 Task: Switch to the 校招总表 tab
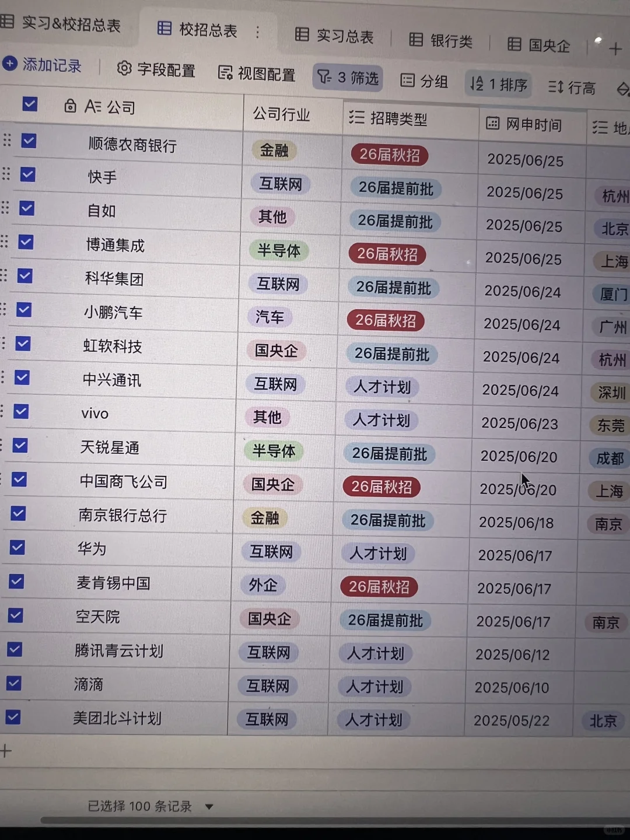197,29
